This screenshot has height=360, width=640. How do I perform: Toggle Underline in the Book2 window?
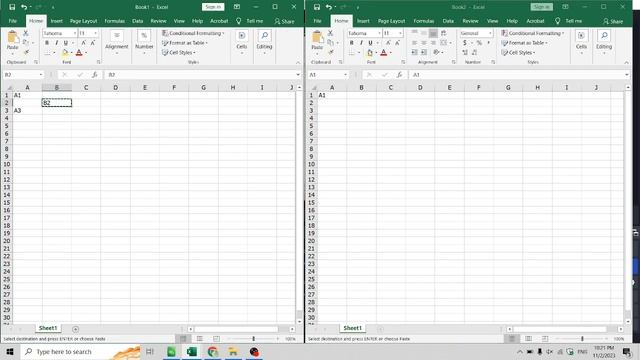(370, 43)
